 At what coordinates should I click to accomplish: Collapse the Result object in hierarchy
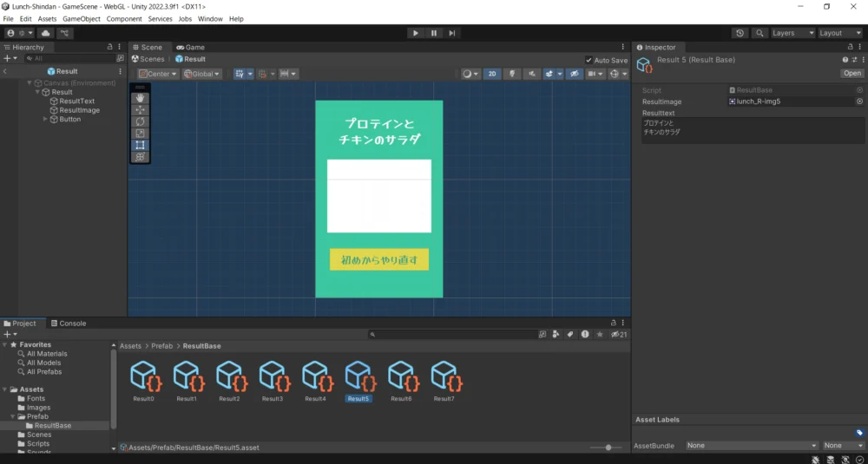(37, 92)
